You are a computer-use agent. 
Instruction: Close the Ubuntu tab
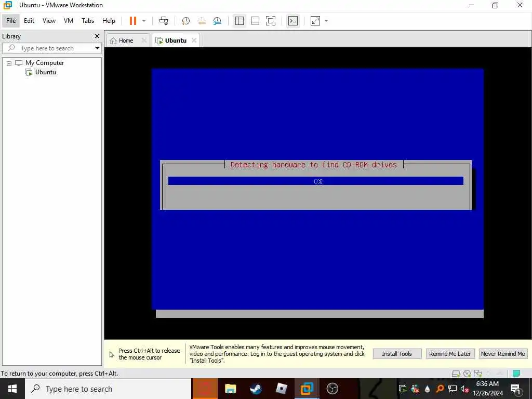click(x=194, y=41)
